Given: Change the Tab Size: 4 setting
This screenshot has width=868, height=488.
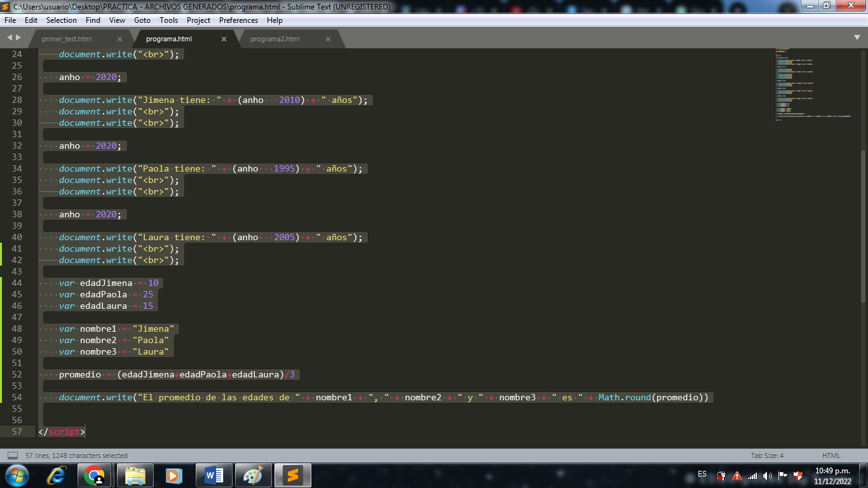Looking at the screenshot, I should pos(767,456).
